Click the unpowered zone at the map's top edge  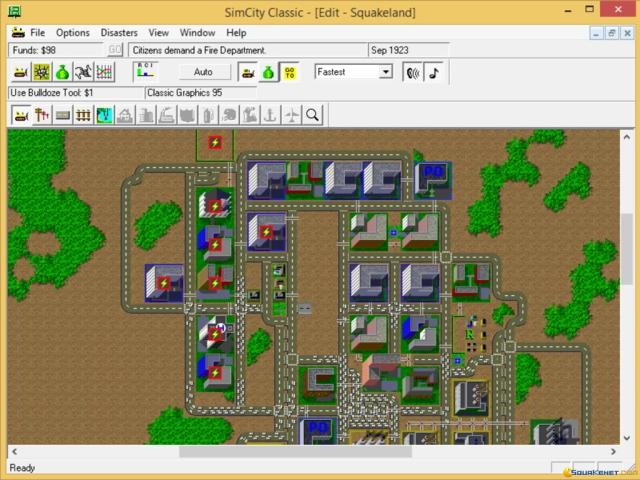tap(215, 144)
